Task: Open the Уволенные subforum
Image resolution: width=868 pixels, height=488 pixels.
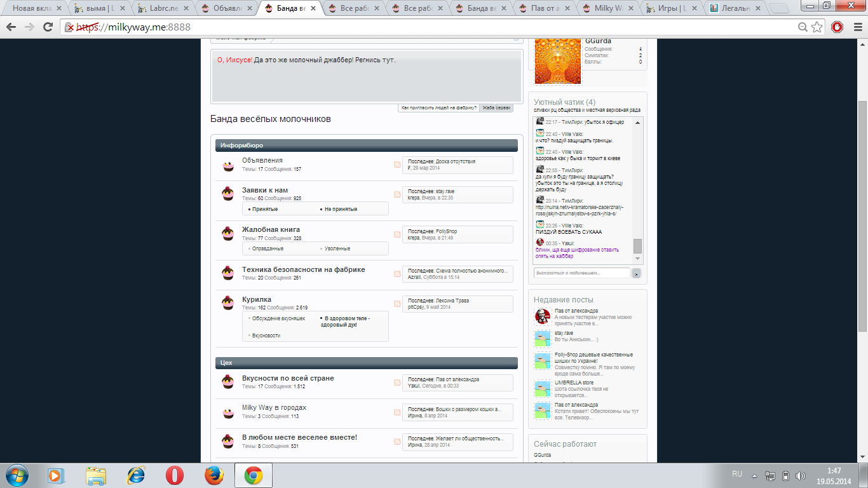Action: pyautogui.click(x=337, y=248)
